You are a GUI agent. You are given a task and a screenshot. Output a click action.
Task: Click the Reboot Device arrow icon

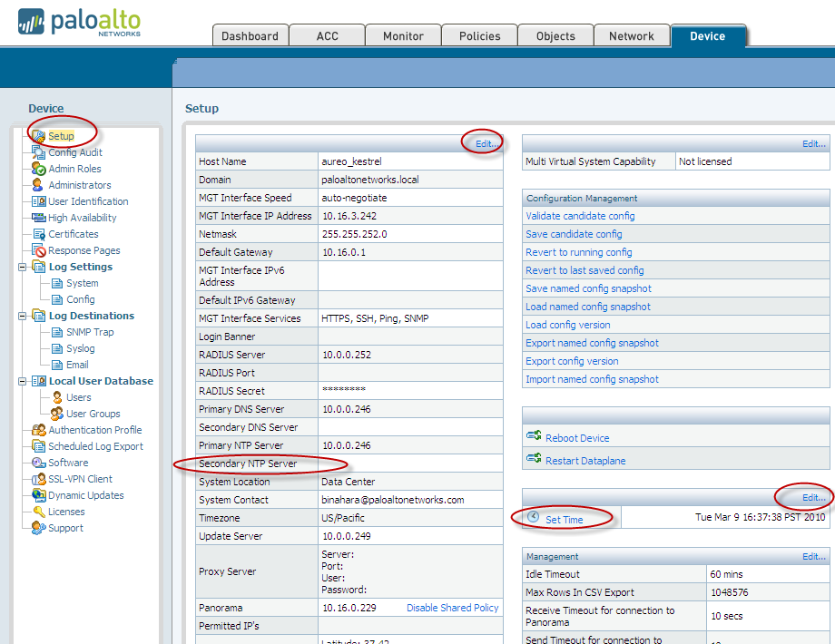[534, 435]
